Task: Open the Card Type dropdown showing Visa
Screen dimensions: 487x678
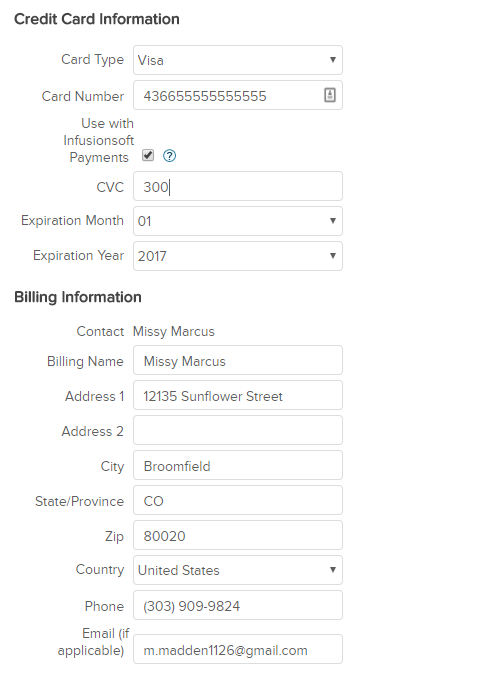Action: (x=238, y=60)
